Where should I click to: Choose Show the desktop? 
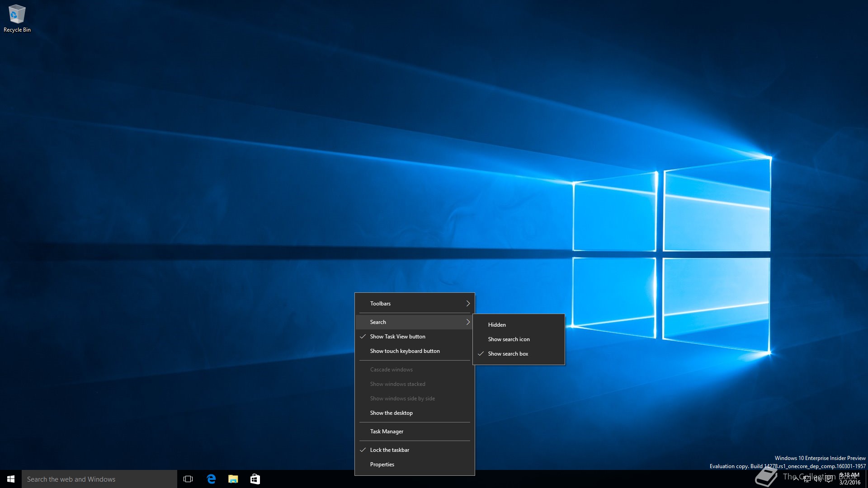415,413
